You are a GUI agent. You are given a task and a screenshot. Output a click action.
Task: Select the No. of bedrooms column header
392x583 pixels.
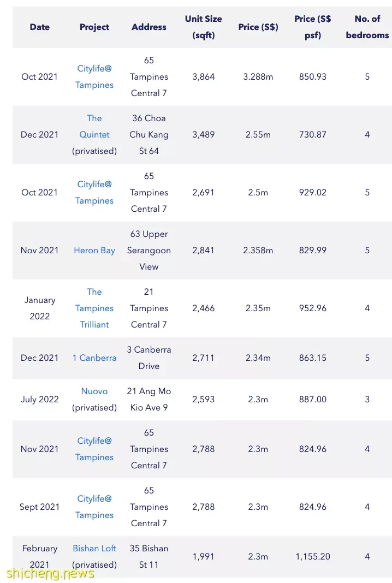pos(367,27)
